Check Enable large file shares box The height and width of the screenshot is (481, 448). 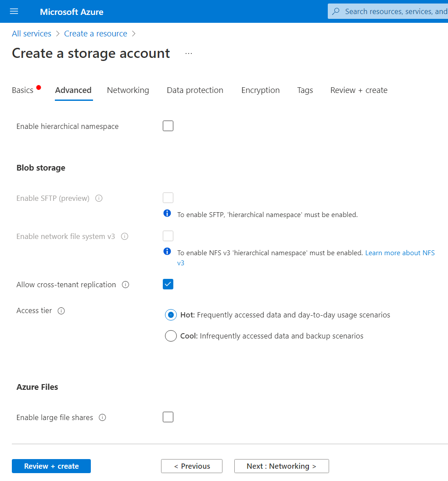point(168,417)
